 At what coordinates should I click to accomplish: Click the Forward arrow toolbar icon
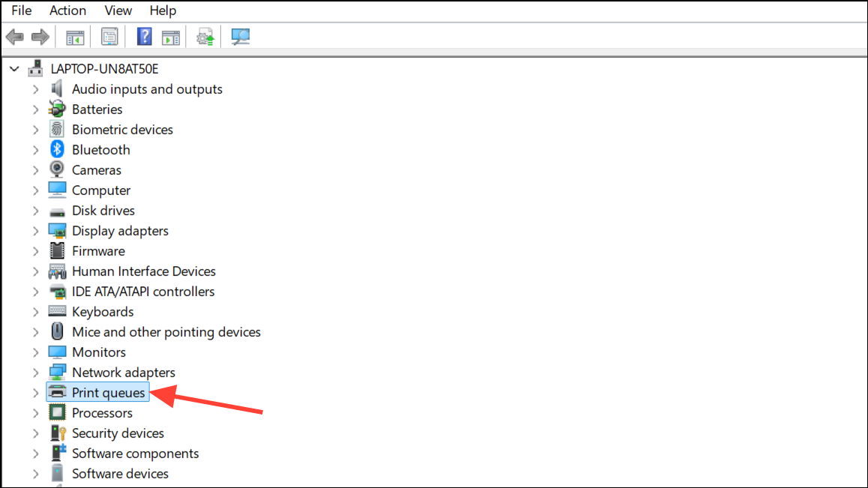pos(40,37)
